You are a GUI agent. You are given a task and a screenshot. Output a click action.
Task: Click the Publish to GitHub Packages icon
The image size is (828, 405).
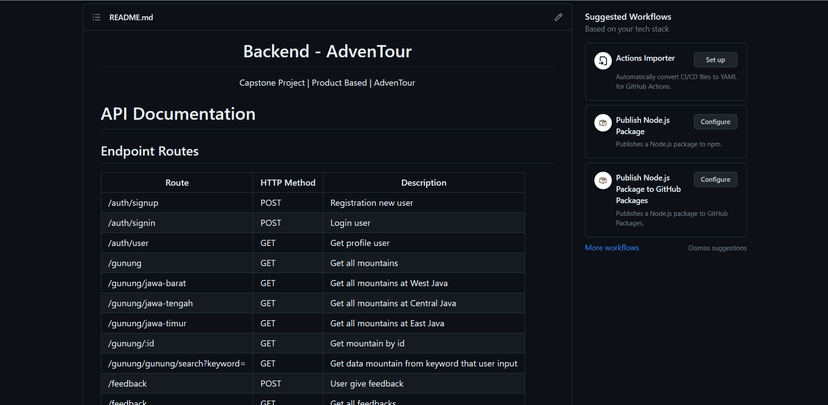pyautogui.click(x=603, y=180)
